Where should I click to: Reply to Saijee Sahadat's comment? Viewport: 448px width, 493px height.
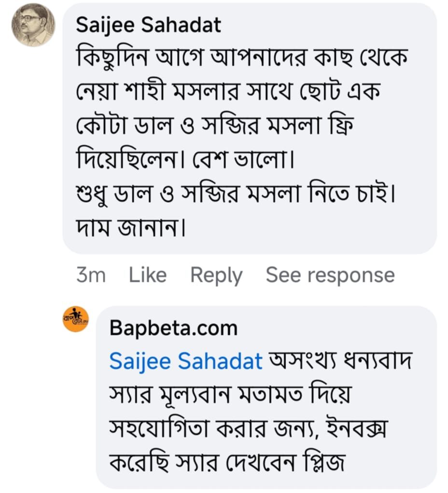click(x=216, y=275)
